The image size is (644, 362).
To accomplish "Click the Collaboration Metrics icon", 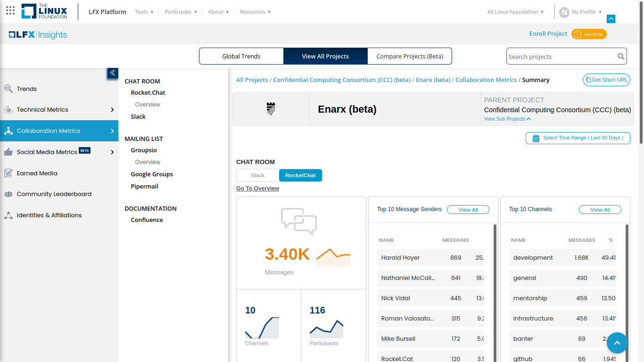I will click(8, 131).
